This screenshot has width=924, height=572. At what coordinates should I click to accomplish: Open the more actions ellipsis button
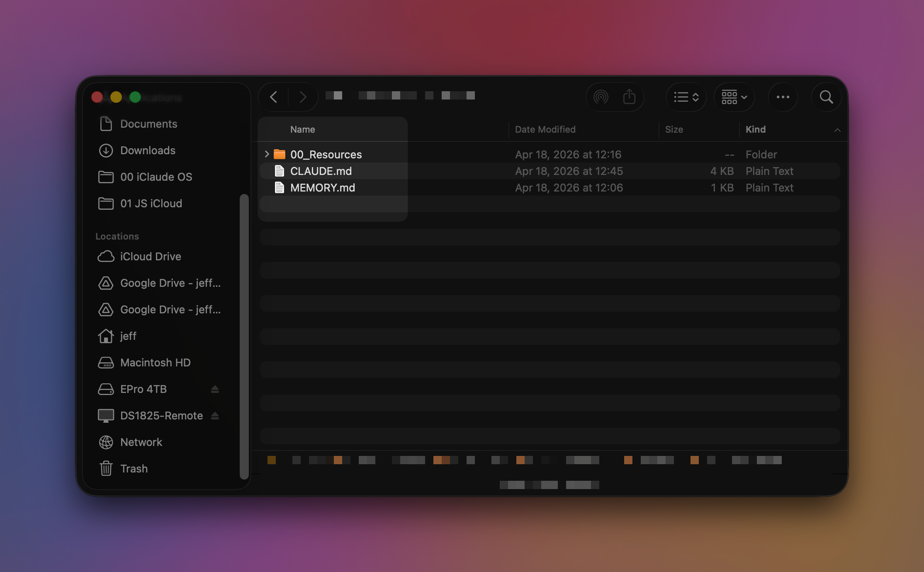(x=783, y=97)
